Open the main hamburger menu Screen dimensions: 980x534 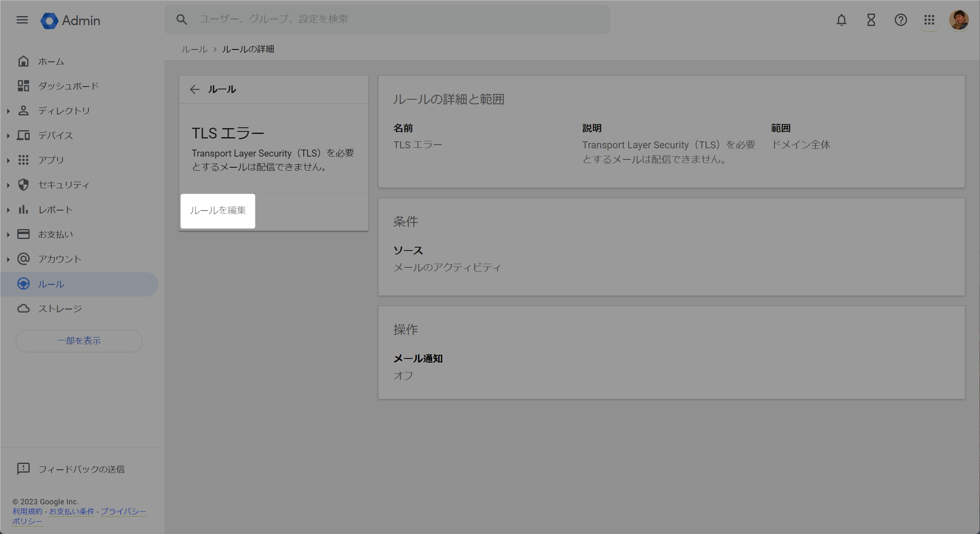pos(22,20)
